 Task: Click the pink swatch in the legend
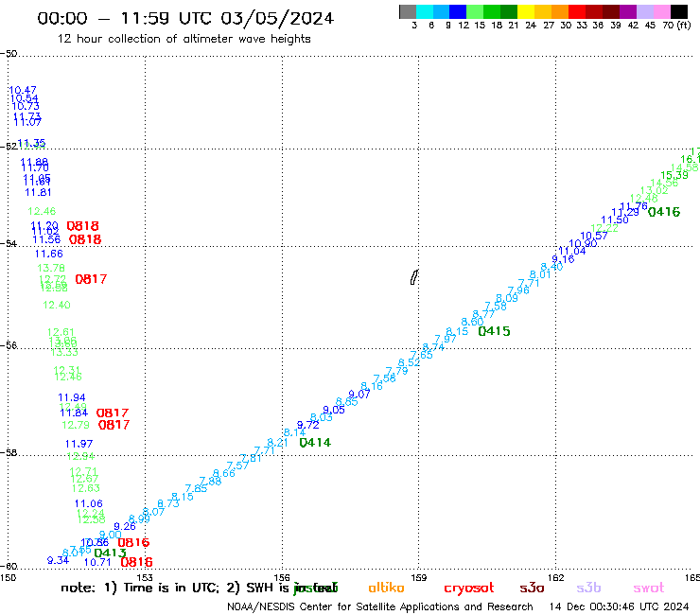click(662, 11)
